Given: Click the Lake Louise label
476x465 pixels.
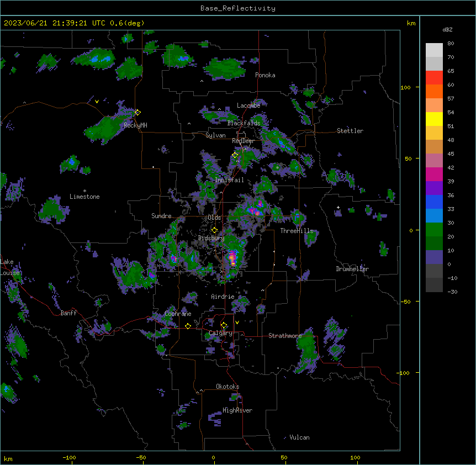Looking at the screenshot, I should (x=10, y=267).
